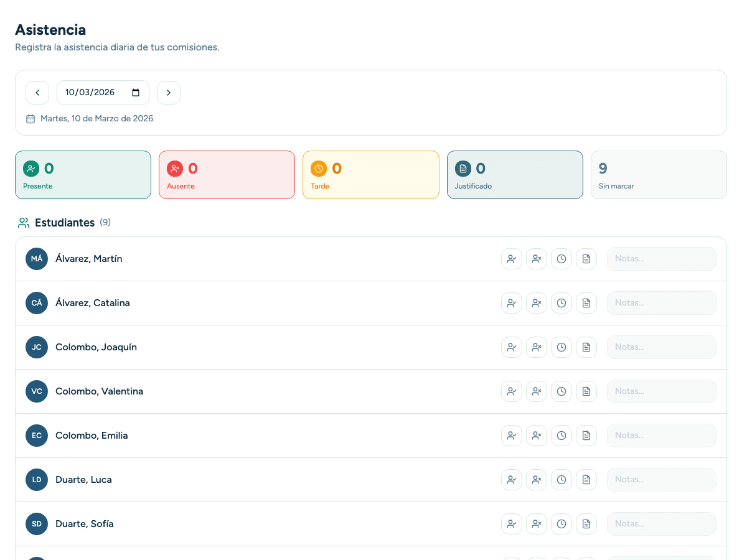
Task: Mark Colombo, Joaquín as present
Action: pos(512,347)
